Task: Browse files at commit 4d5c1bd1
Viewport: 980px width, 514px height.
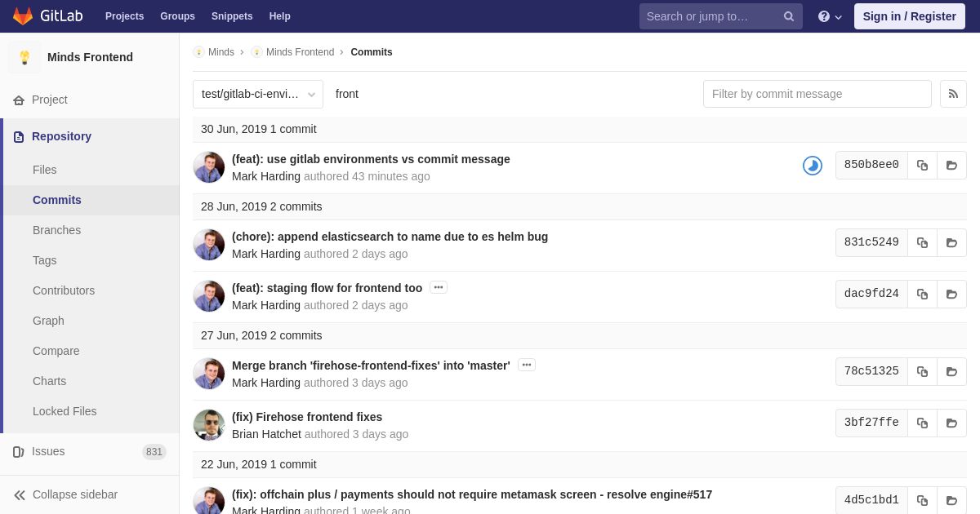Action: [951, 500]
